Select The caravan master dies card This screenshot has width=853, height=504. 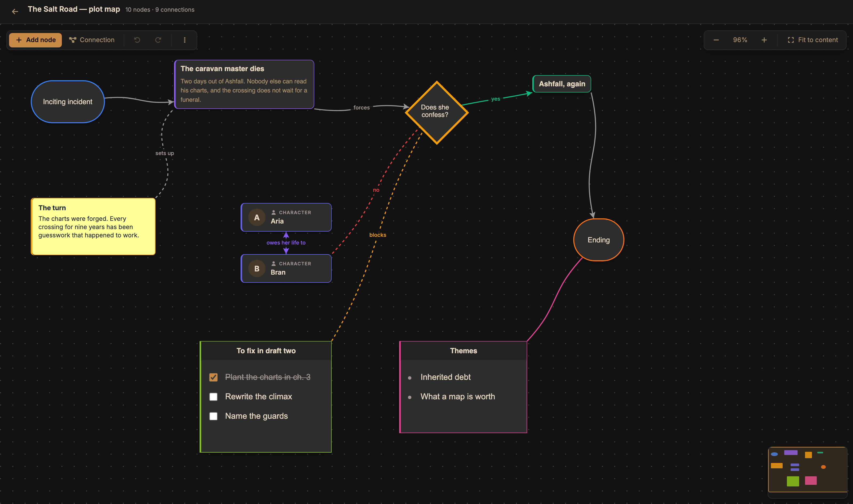(244, 84)
